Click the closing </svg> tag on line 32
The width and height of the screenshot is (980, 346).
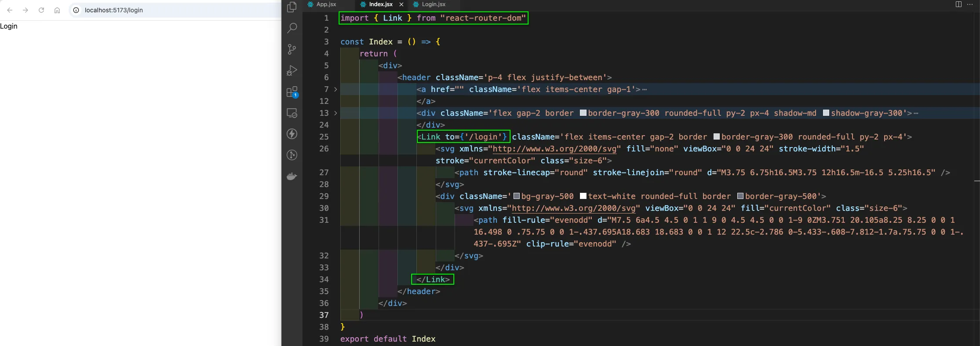coord(469,256)
